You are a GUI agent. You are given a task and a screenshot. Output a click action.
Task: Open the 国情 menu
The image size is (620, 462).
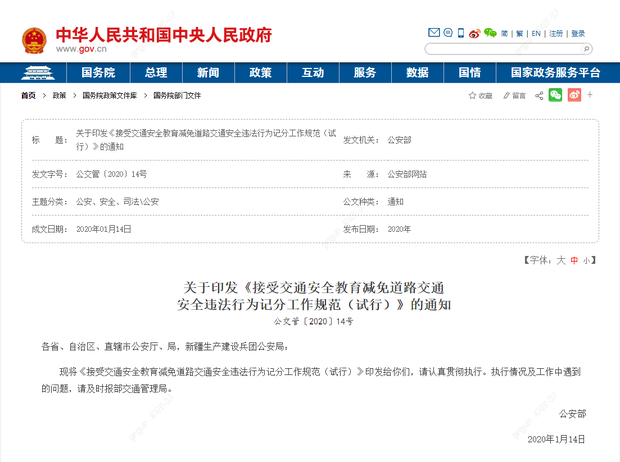tap(470, 73)
